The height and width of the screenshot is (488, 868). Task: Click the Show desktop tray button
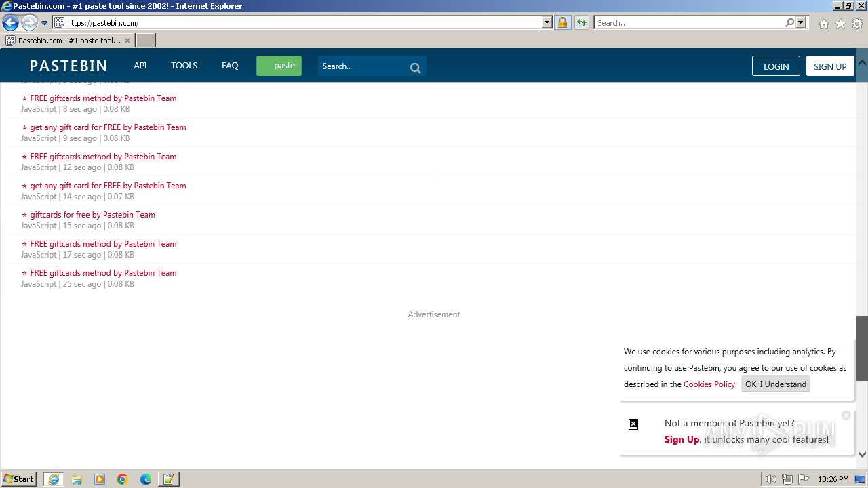click(860, 479)
